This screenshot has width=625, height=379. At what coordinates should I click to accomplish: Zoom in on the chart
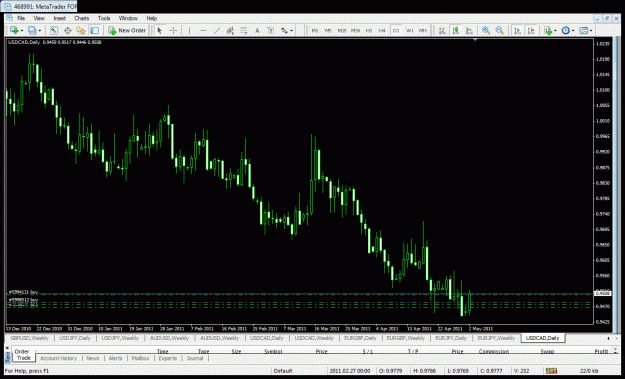[x=486, y=30]
